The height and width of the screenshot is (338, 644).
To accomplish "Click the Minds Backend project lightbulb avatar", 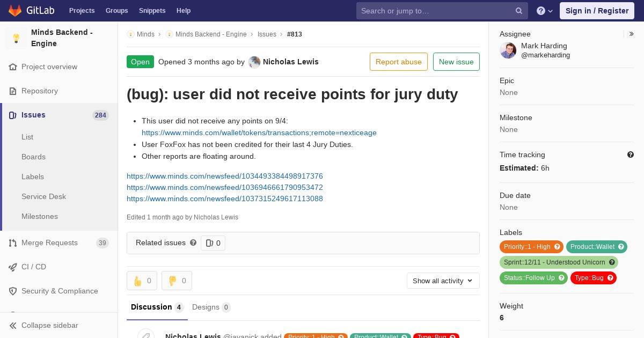I will pyautogui.click(x=16, y=38).
